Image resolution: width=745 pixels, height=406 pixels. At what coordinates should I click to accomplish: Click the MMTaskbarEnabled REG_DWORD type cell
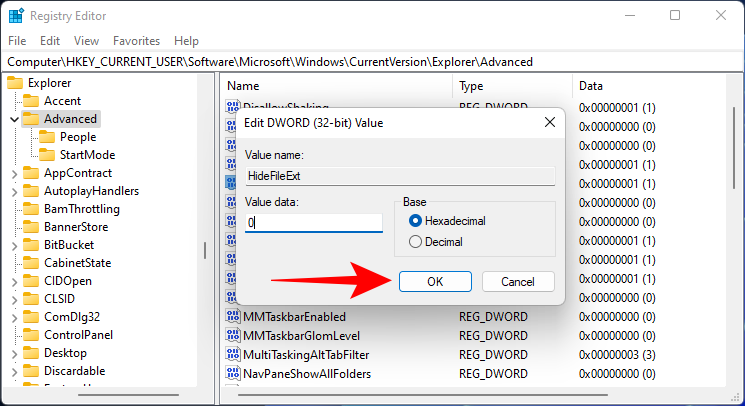[493, 317]
